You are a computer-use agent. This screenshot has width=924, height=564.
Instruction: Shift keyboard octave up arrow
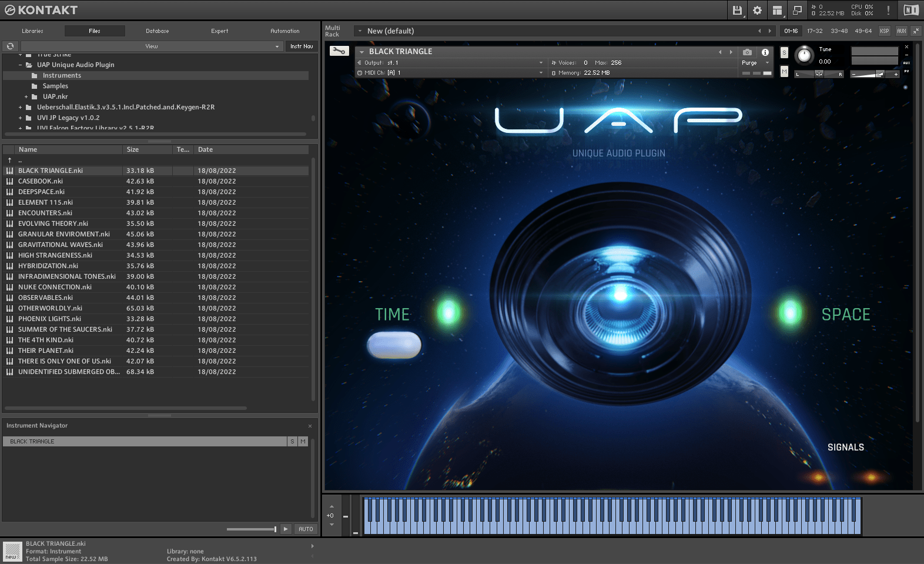[x=332, y=506]
